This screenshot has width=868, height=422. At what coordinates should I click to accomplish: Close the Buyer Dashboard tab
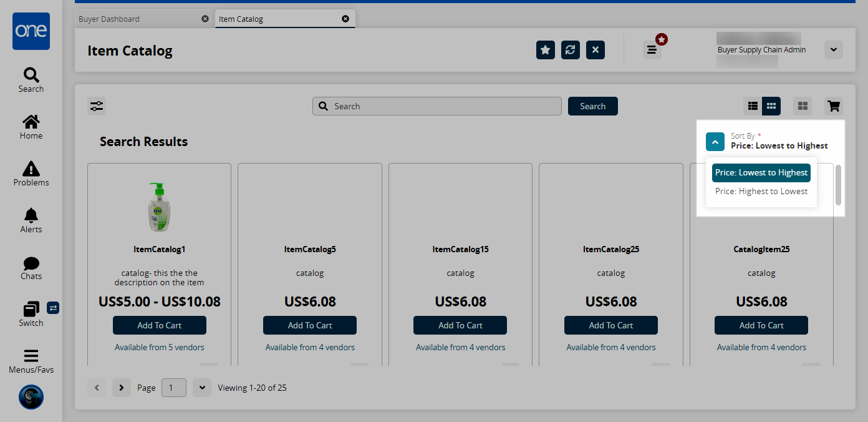pos(205,19)
